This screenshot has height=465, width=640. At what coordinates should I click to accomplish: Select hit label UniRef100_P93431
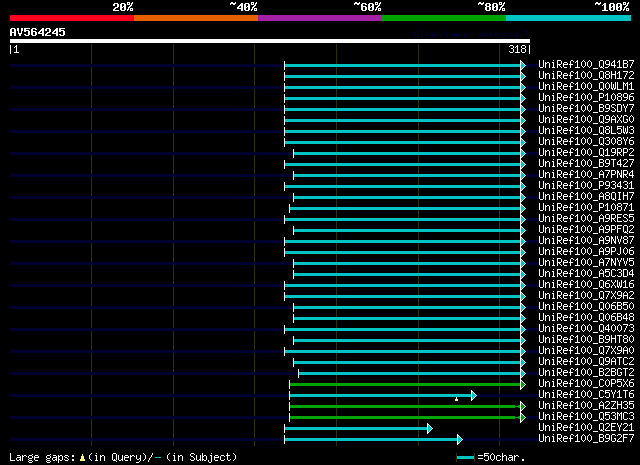click(586, 185)
